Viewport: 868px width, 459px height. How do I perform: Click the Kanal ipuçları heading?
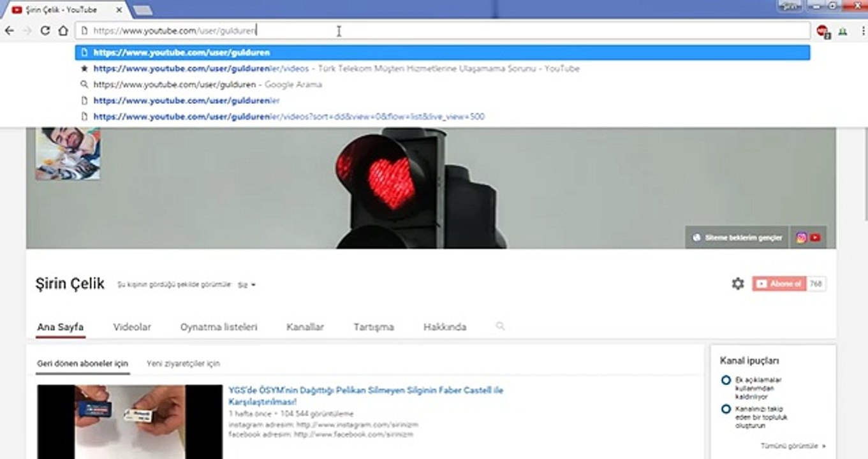coord(749,360)
